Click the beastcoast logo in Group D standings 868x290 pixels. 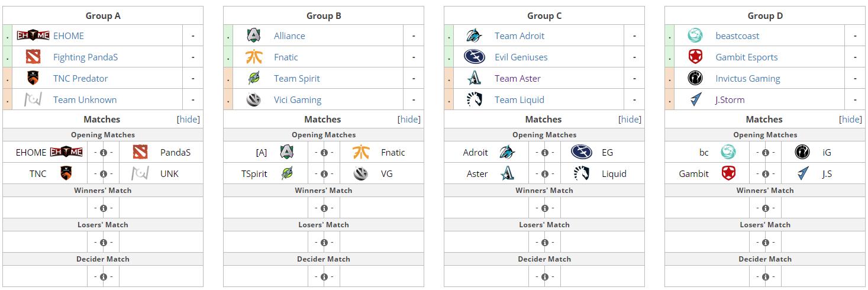click(x=695, y=36)
